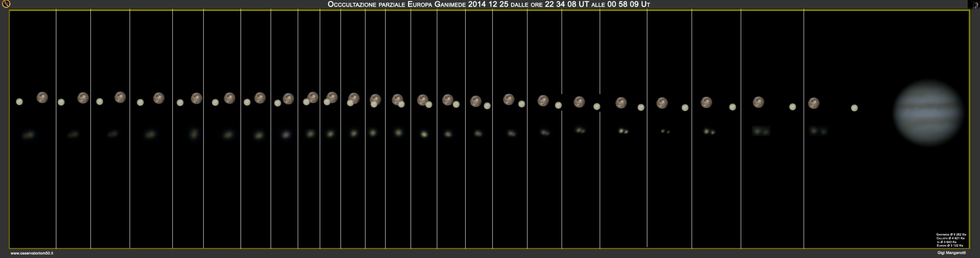Open the www.osservatoriom50.it website link
The width and height of the screenshot is (980, 258).
coord(32,253)
